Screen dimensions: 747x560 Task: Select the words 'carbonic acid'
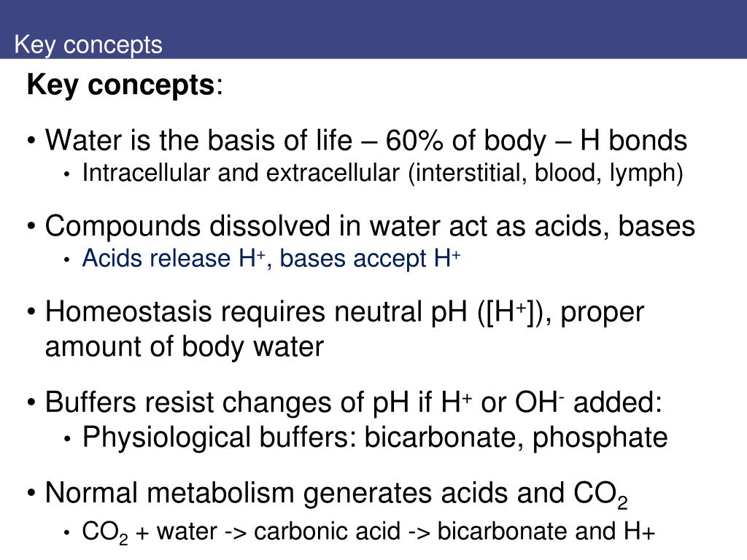[x=327, y=531]
